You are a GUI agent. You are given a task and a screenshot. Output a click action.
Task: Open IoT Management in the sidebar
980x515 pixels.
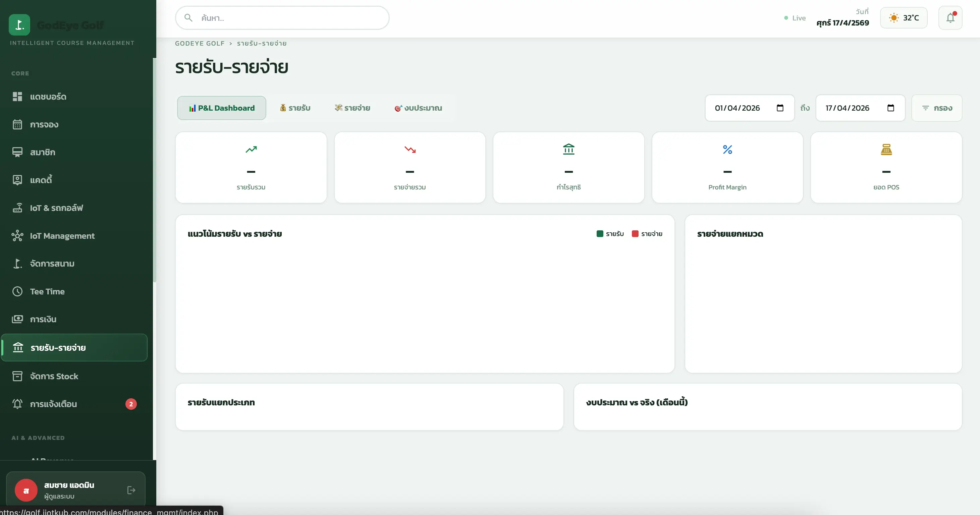[x=74, y=236]
